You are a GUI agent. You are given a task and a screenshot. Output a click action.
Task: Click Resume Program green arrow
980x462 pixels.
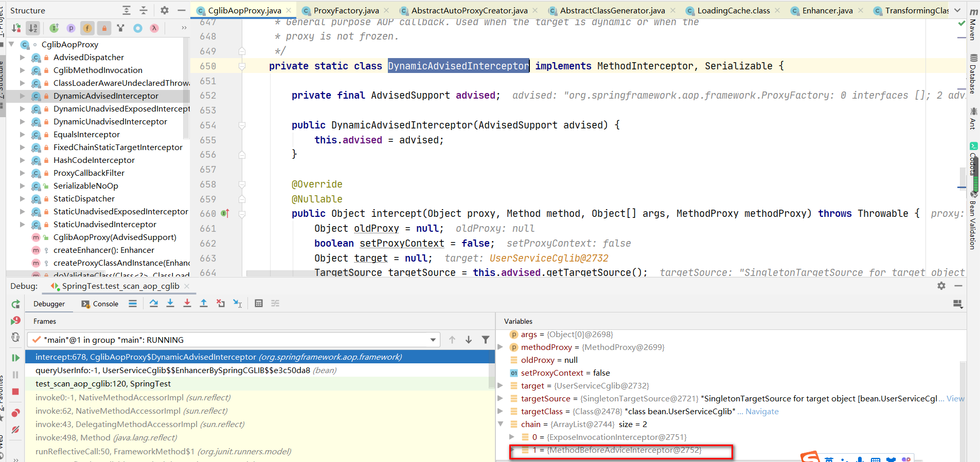[15, 358]
